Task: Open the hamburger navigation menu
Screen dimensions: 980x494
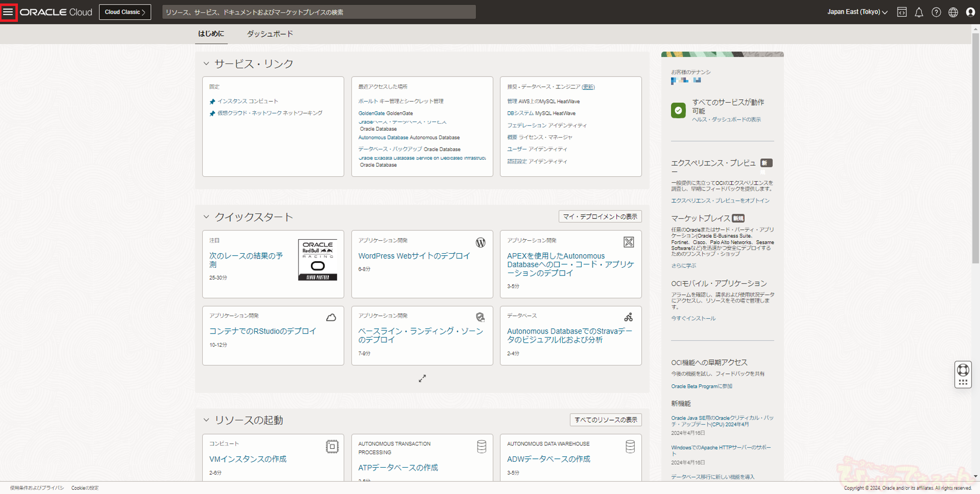Action: 8,12
